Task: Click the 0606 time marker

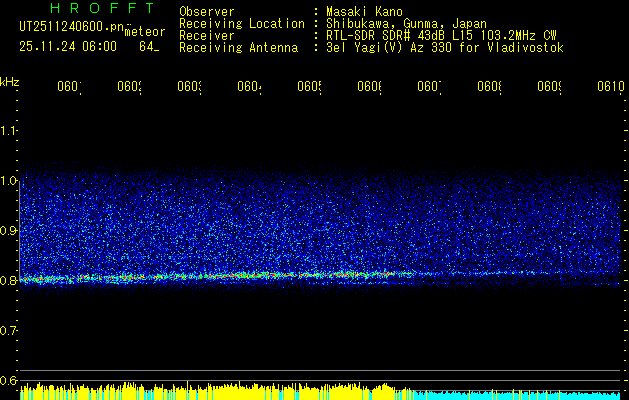Action: 369,86
